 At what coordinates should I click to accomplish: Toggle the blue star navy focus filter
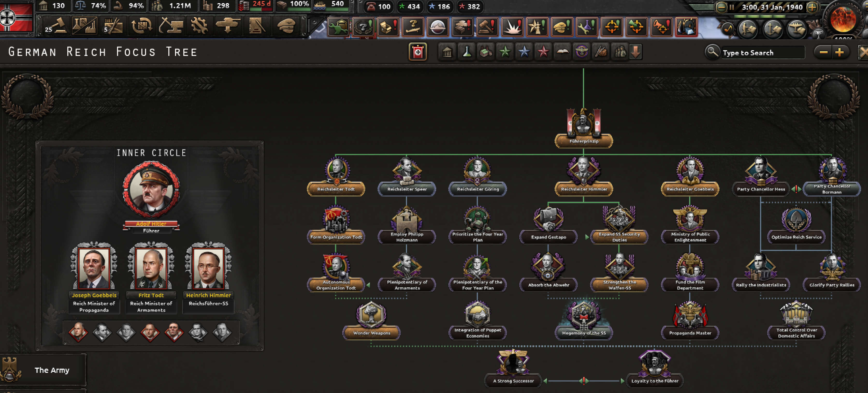pyautogui.click(x=524, y=52)
